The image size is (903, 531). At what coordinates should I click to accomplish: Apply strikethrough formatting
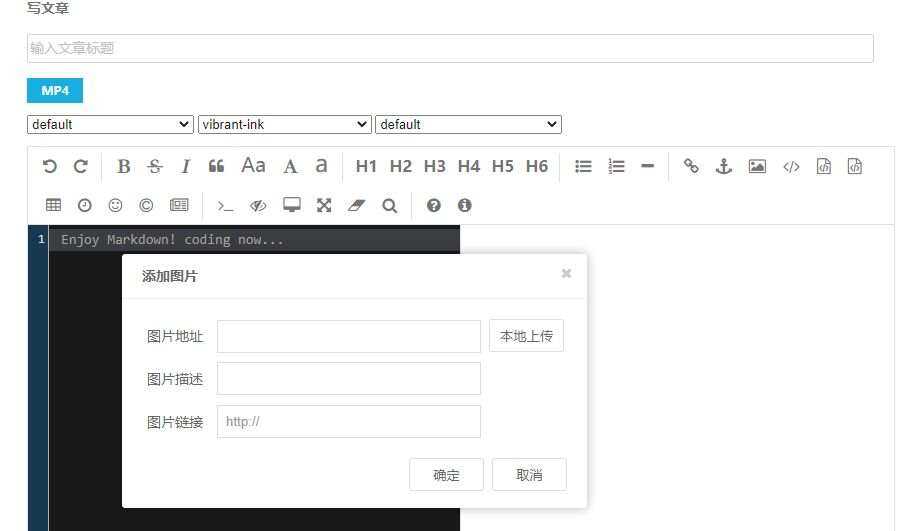tap(154, 167)
